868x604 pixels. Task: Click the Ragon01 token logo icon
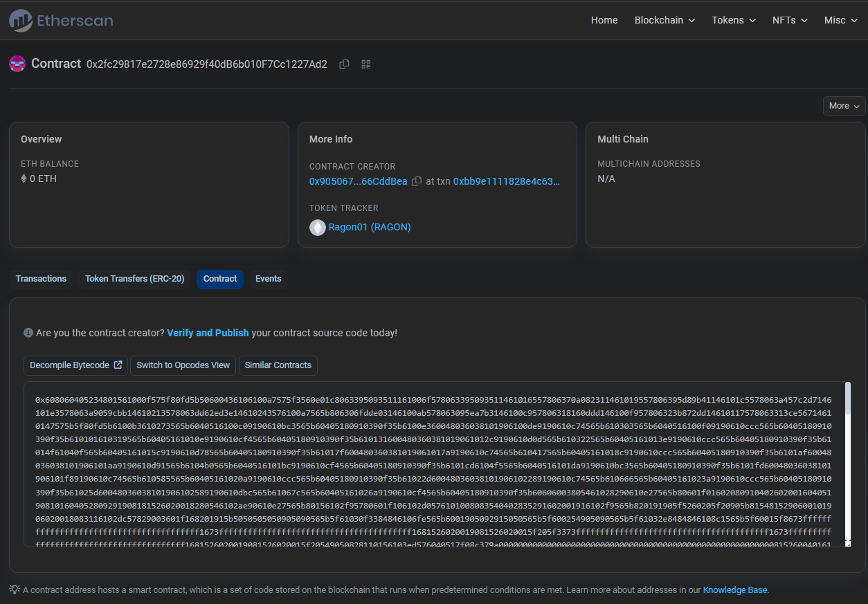[318, 227]
